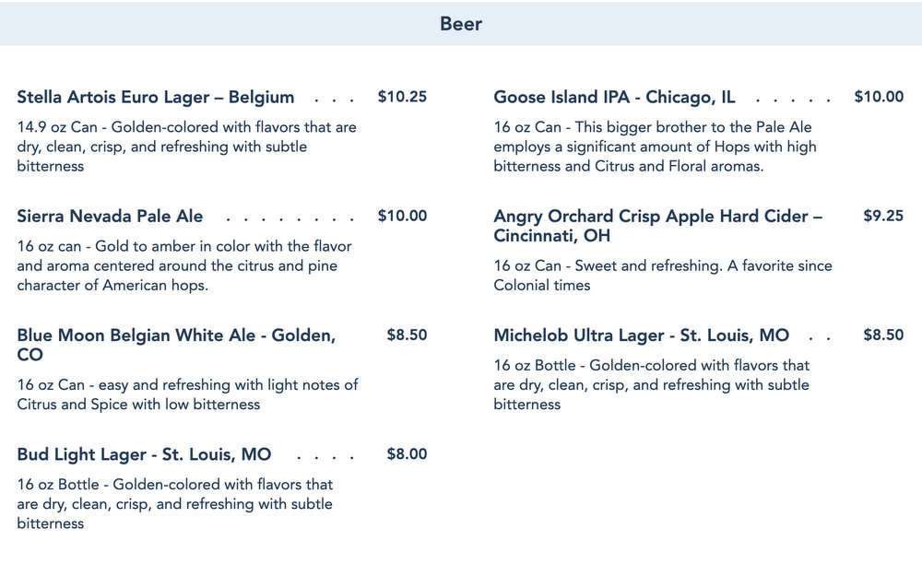Viewport: 922px width, 588px height.
Task: Click the Angry Orchard $9.25 price
Action: [882, 217]
